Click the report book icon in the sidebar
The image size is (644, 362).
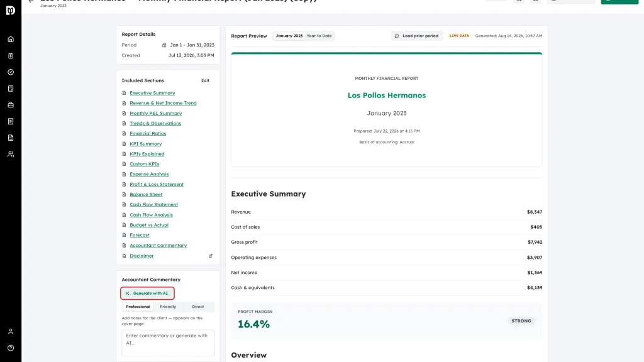[x=11, y=121]
